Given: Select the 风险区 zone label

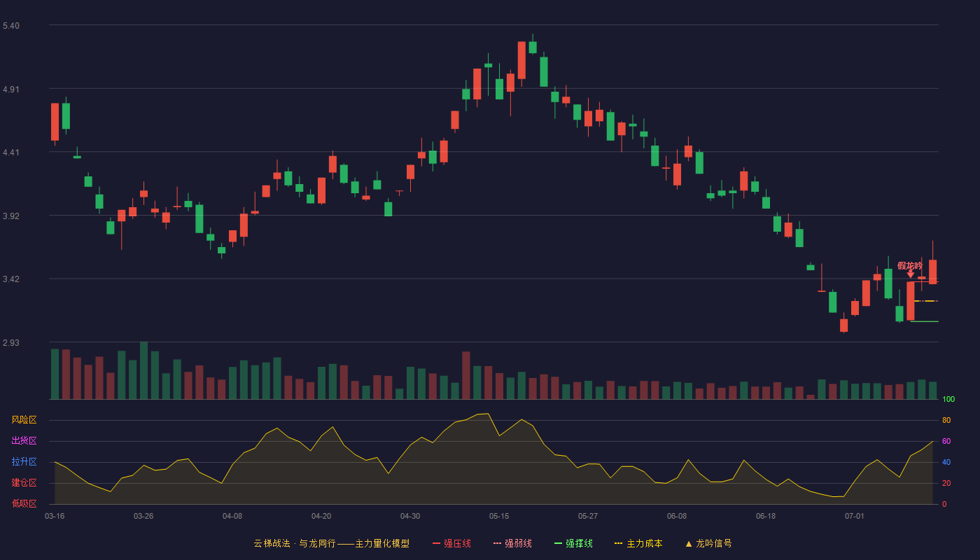Looking at the screenshot, I should point(24,420).
